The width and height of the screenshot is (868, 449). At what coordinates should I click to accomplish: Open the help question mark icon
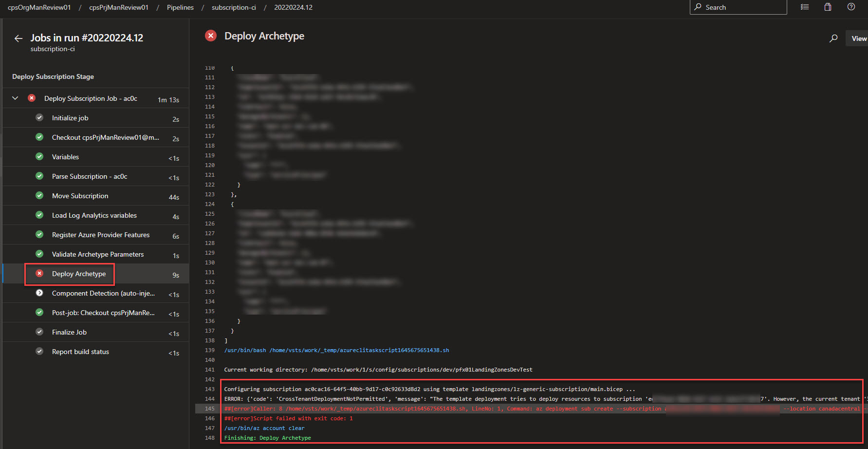pos(851,7)
